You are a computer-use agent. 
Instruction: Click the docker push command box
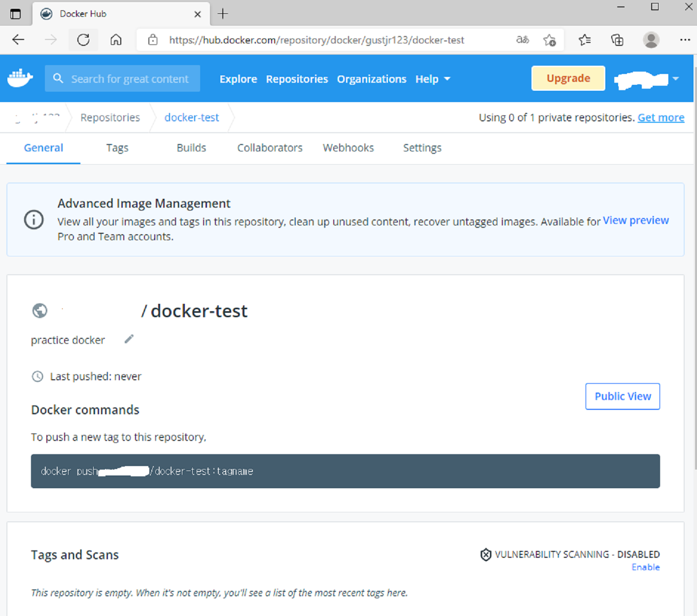coord(345,471)
